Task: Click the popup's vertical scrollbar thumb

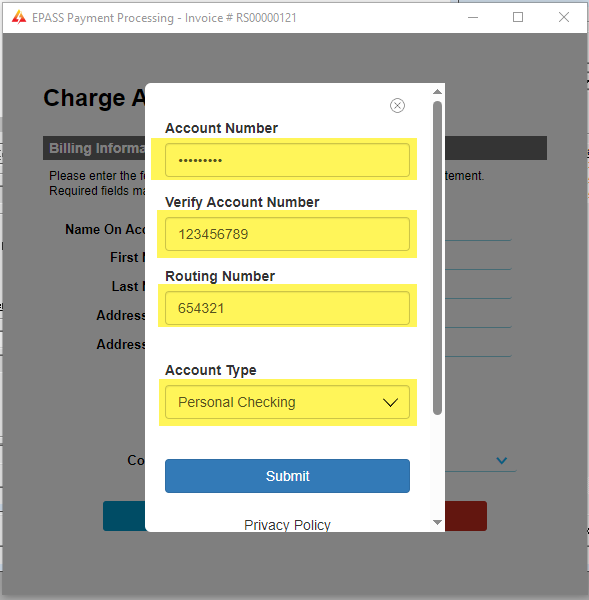Action: [437, 258]
